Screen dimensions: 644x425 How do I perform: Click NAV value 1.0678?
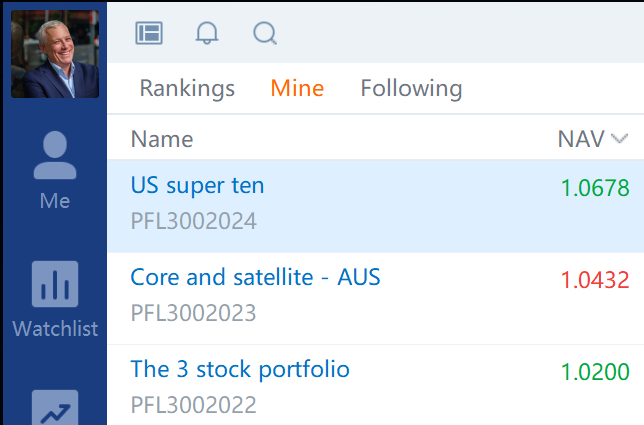[595, 188]
